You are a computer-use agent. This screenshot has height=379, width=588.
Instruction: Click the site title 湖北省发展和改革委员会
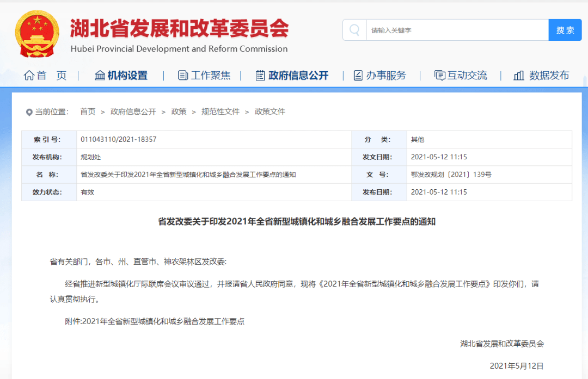click(x=180, y=28)
